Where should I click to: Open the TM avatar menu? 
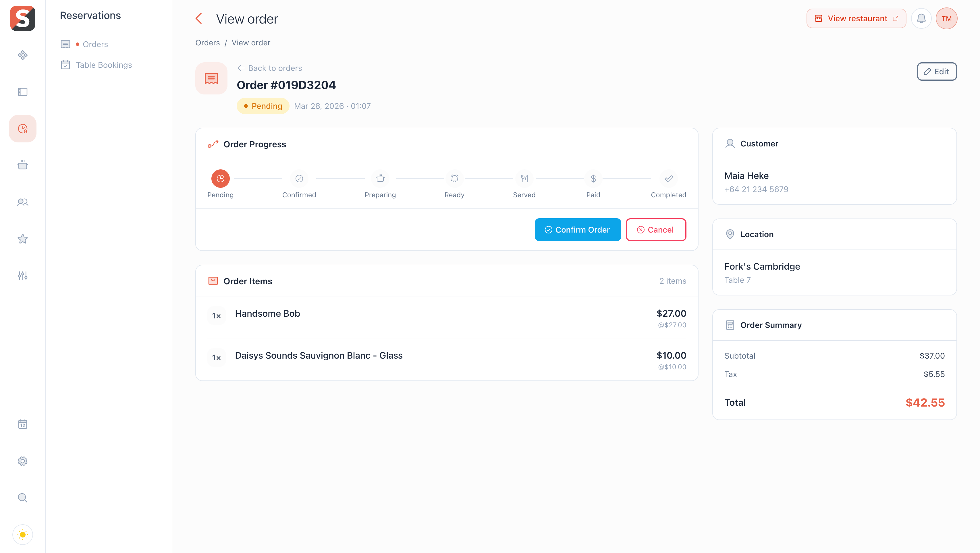click(x=947, y=18)
